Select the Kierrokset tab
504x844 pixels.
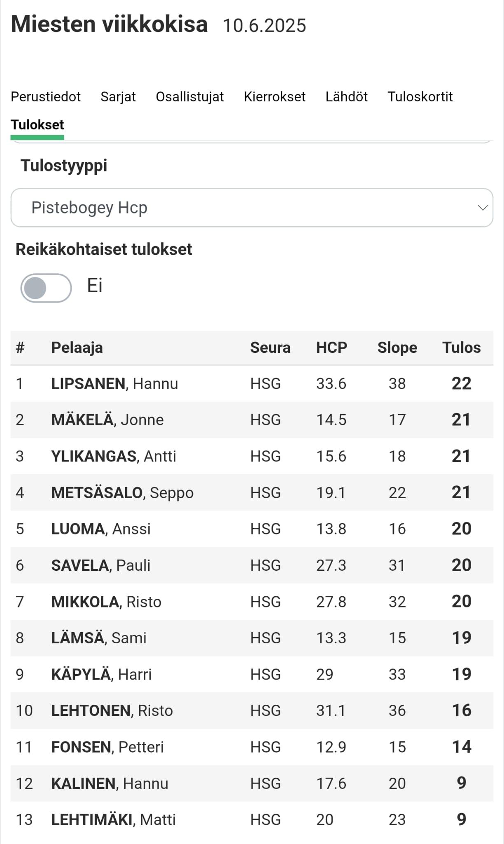point(275,96)
